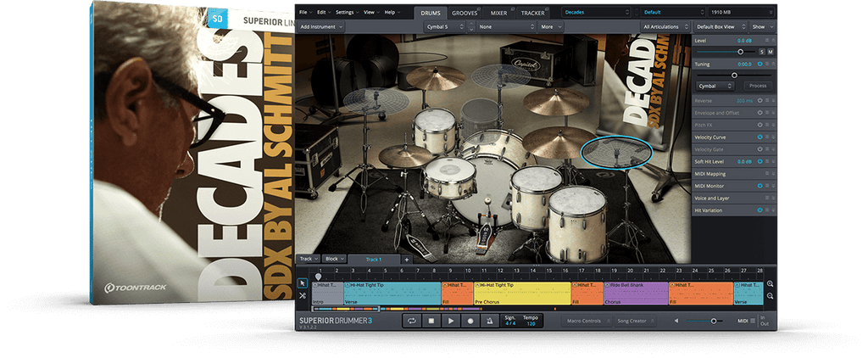Toggle the Tuning power button
The height and width of the screenshot is (358, 868).
click(760, 64)
